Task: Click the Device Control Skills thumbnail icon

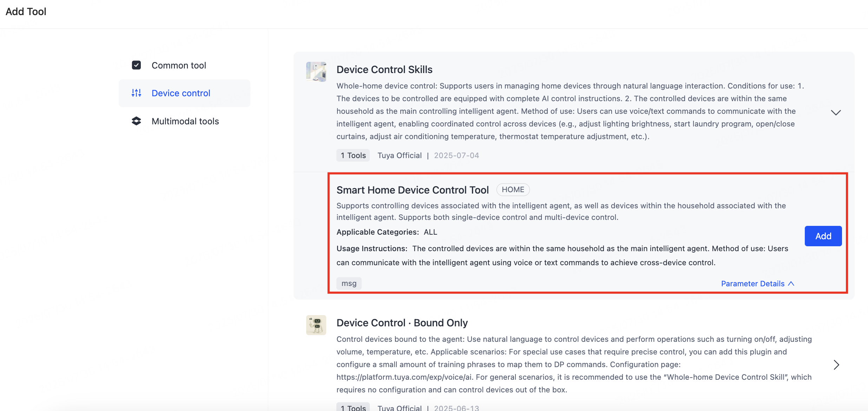Action: [x=316, y=72]
